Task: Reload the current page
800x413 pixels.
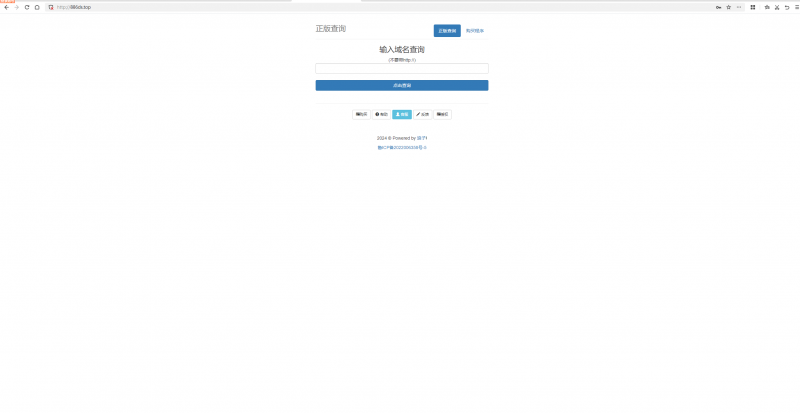Action: pos(27,7)
